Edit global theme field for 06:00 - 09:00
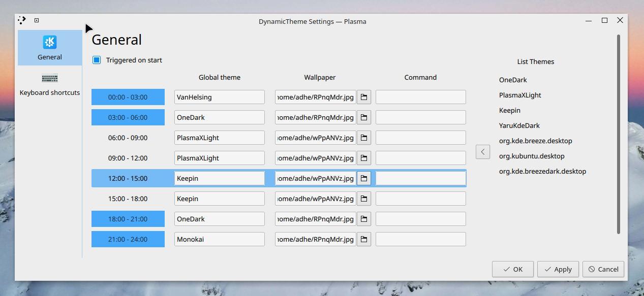The width and height of the screenshot is (644, 296). [220, 138]
